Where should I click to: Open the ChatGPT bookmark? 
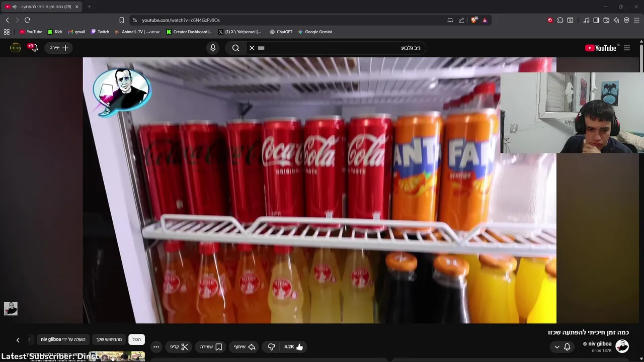coord(281,32)
